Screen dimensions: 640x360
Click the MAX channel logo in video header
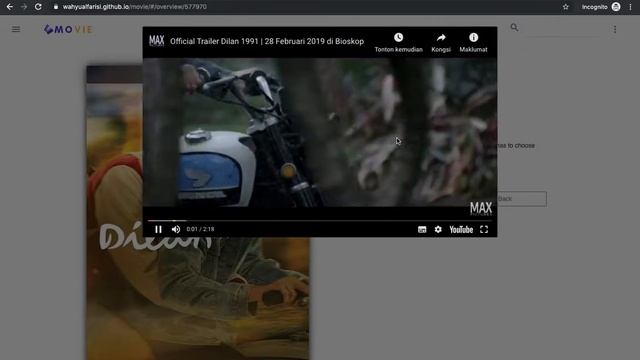(156, 41)
